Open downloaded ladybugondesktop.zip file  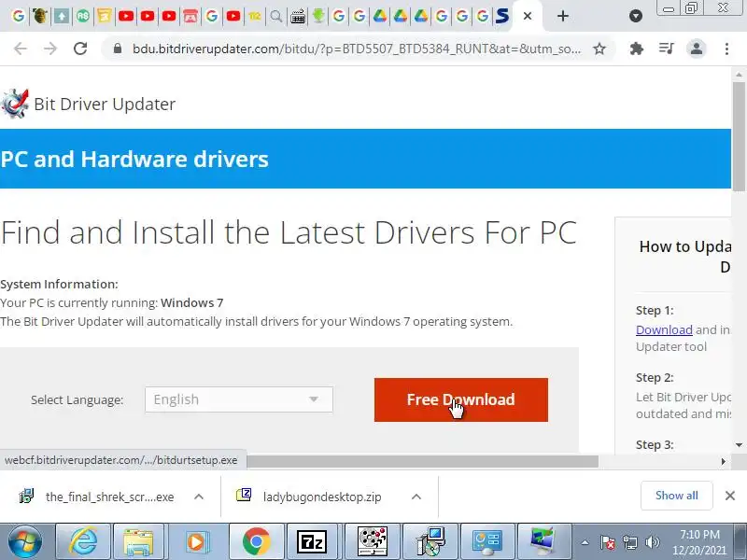point(310,497)
